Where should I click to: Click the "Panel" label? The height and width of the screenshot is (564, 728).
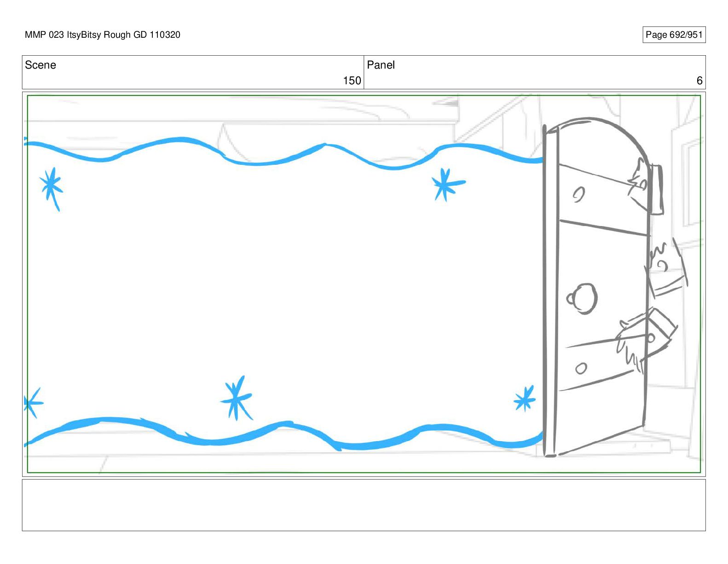point(381,65)
